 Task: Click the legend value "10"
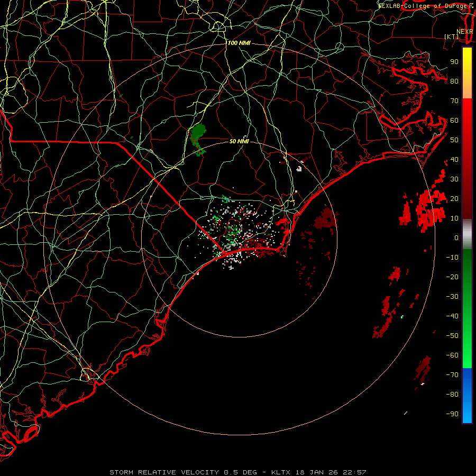coord(454,218)
